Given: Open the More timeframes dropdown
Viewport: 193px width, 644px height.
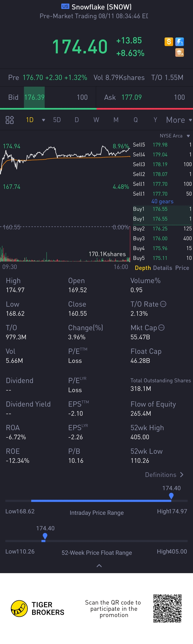Looking at the screenshot, I should pyautogui.click(x=179, y=120).
